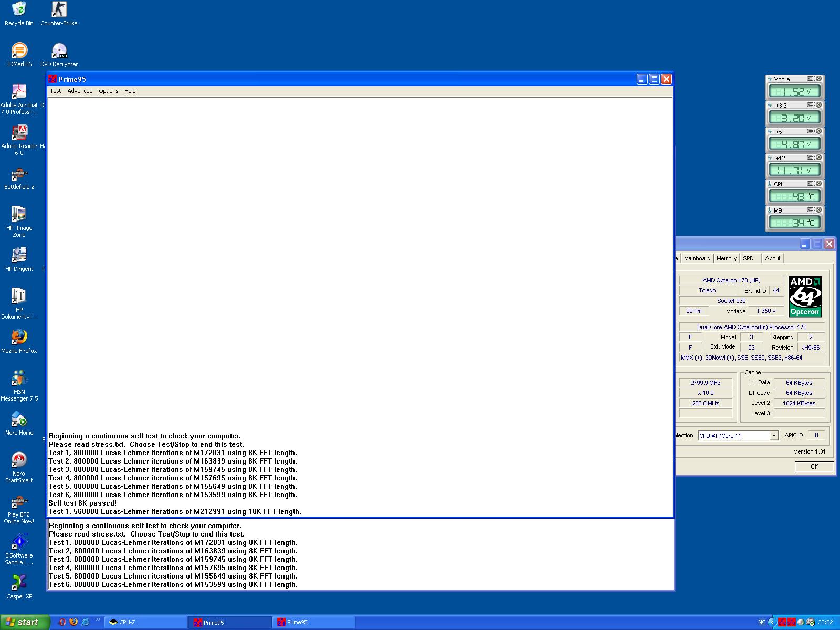
Task: Close the MB temperature gadget
Action: (818, 210)
